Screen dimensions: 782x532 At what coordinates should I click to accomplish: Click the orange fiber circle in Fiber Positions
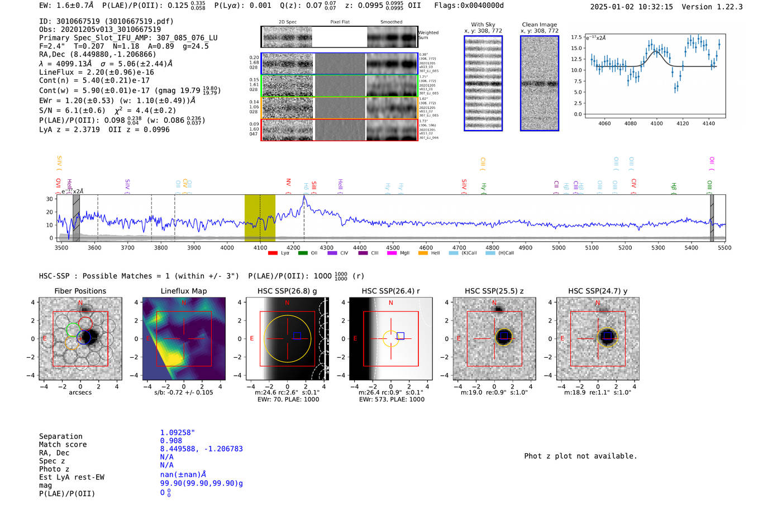point(71,343)
